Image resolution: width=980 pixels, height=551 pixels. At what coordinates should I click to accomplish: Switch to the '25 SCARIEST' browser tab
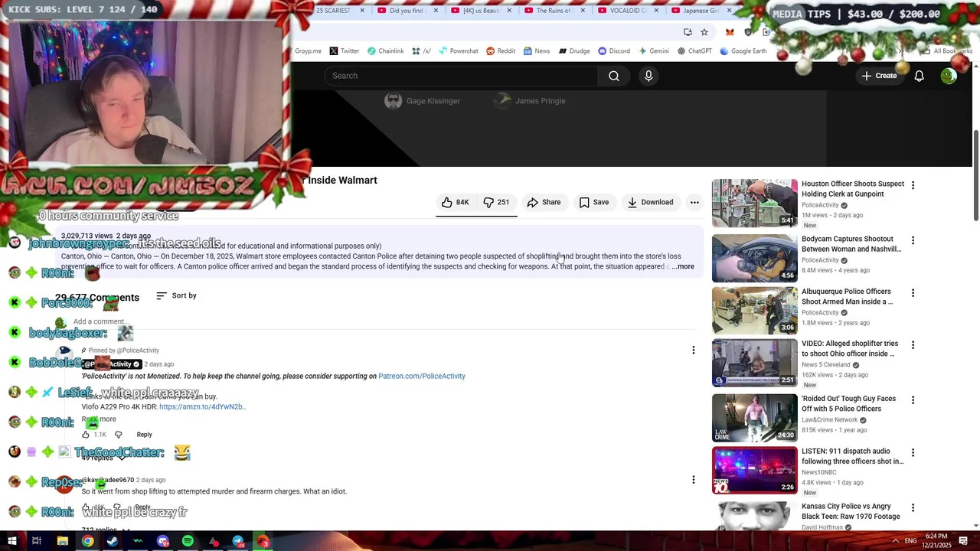(x=333, y=11)
